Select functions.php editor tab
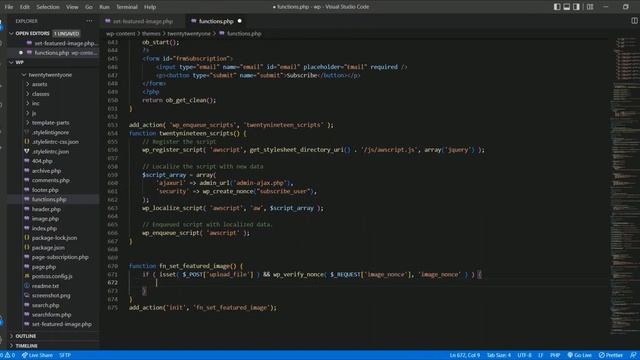Viewport: 640px width, 360px height. pos(216,21)
